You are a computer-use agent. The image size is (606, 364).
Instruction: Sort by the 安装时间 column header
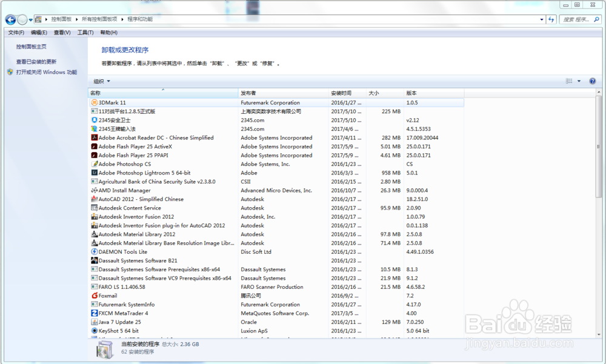(347, 93)
